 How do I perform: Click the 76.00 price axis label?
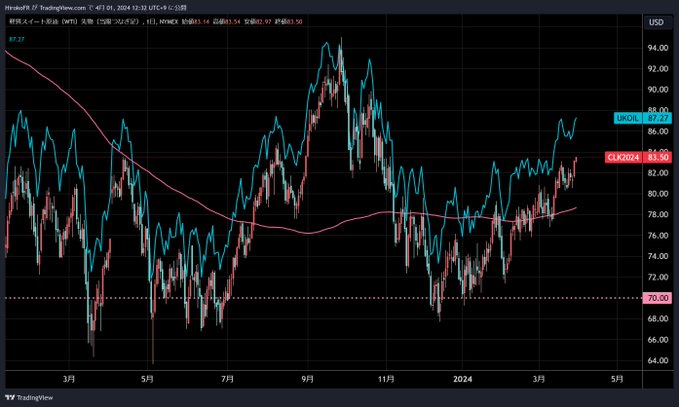pyautogui.click(x=657, y=236)
